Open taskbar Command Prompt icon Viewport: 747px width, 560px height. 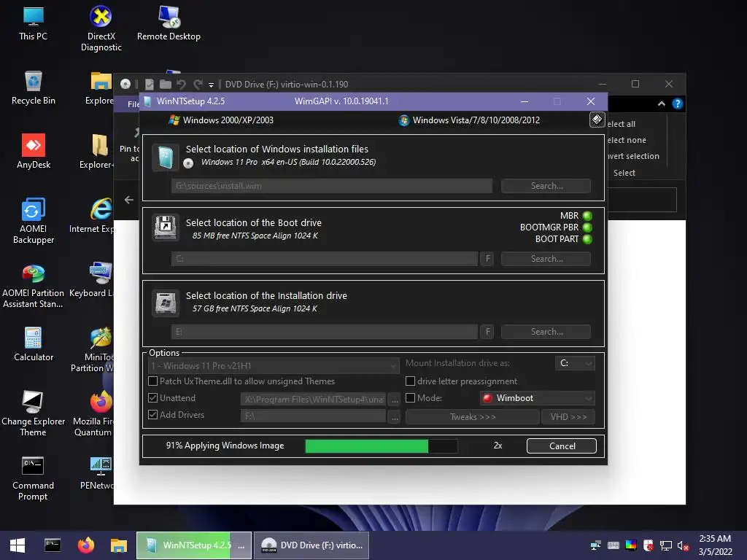(53, 545)
